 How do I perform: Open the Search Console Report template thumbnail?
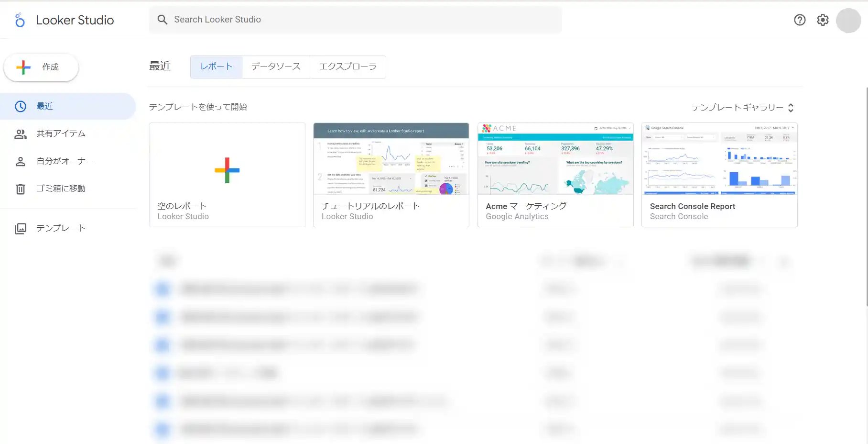pos(719,159)
